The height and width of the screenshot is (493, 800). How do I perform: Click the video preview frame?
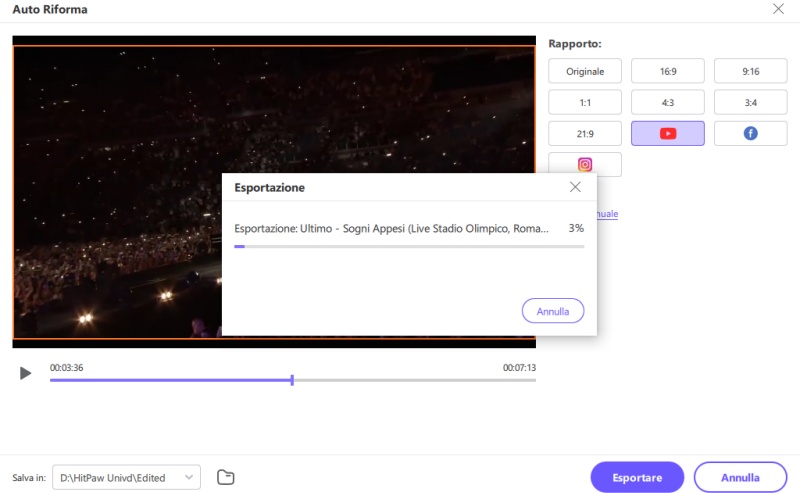click(x=274, y=192)
